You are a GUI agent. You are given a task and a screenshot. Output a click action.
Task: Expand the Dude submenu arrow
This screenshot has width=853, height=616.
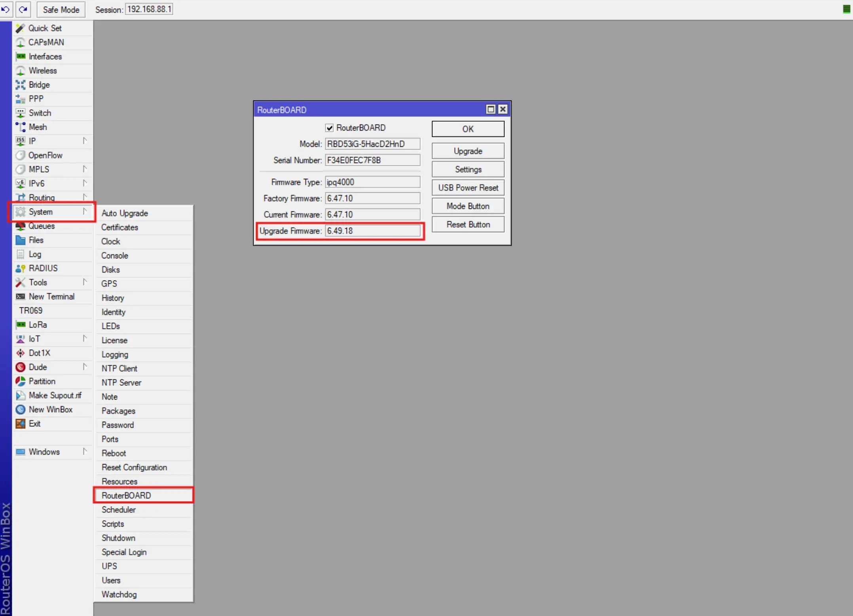point(85,367)
